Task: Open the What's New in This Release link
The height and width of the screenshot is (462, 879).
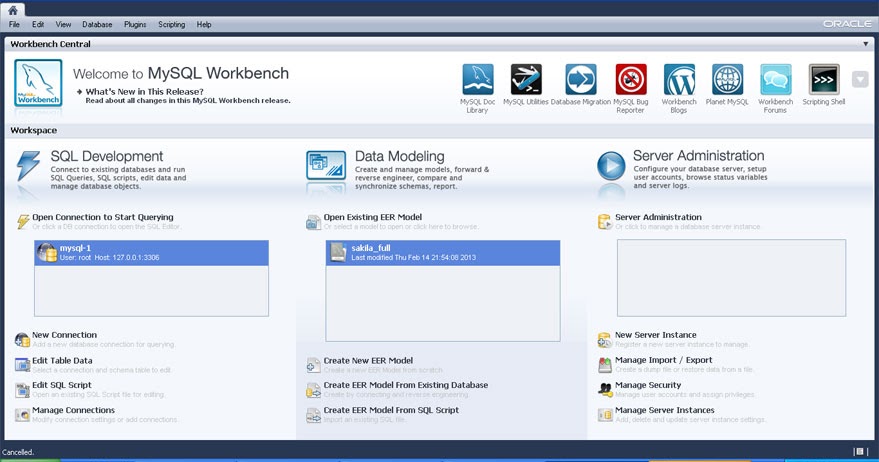Action: coord(145,91)
